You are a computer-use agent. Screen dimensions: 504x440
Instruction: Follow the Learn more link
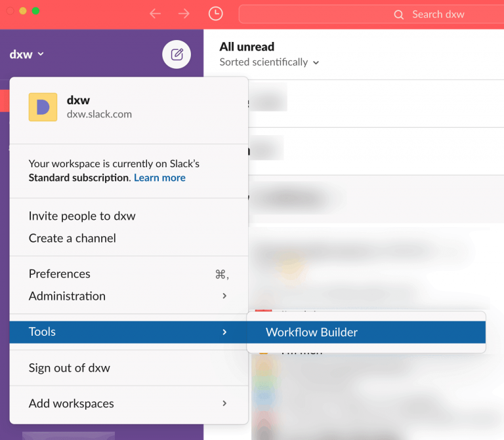click(159, 178)
